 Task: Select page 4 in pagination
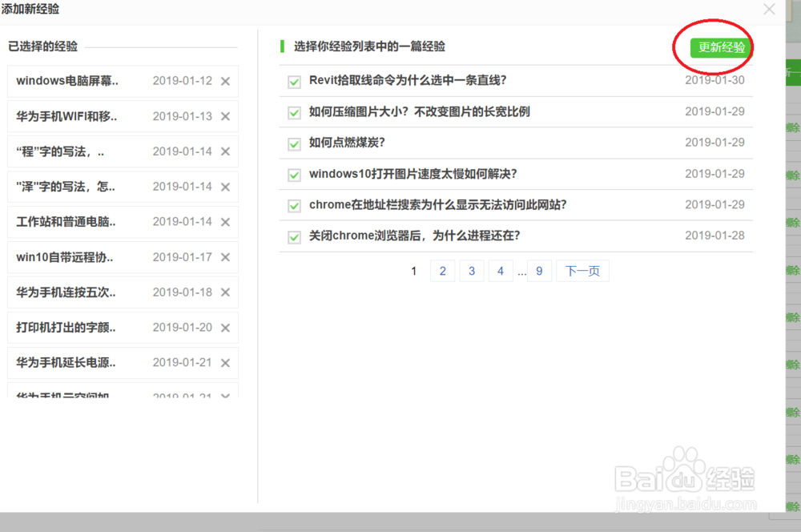coord(500,271)
